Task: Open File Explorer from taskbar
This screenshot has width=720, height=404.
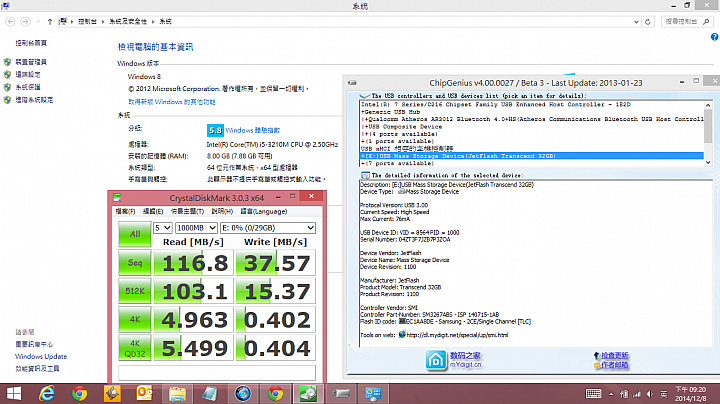Action: click(x=177, y=393)
